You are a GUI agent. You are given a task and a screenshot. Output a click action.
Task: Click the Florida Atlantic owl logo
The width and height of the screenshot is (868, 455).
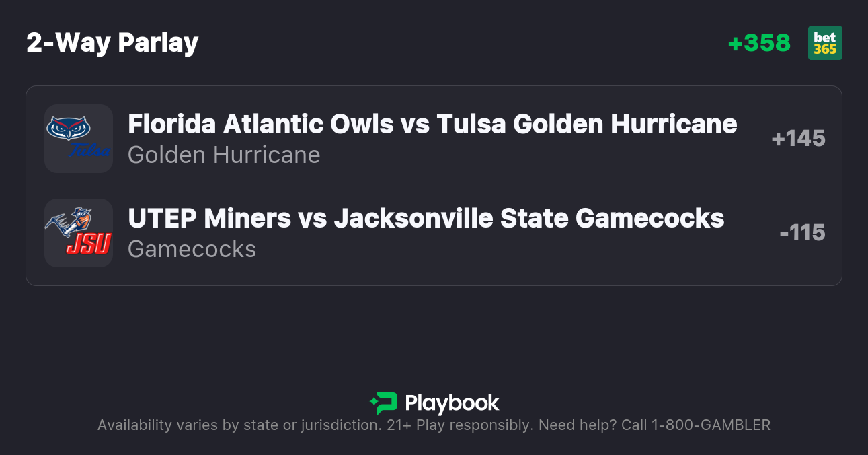pyautogui.click(x=68, y=128)
